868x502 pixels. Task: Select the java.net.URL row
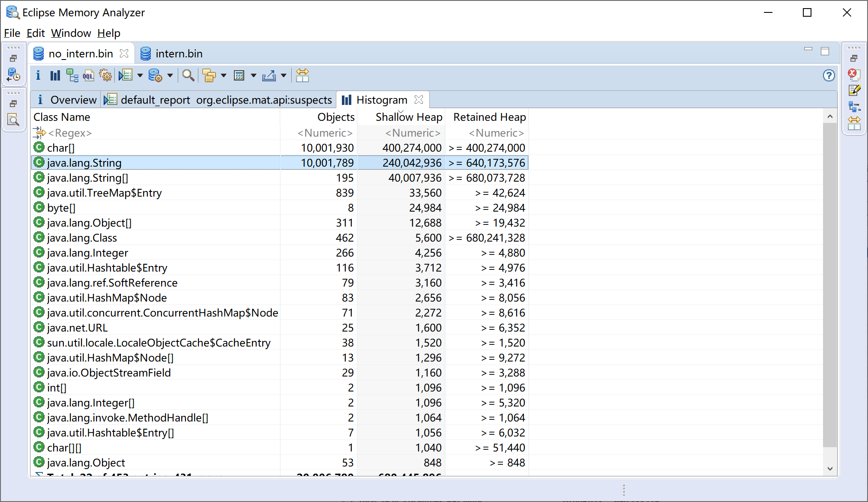[280, 328]
